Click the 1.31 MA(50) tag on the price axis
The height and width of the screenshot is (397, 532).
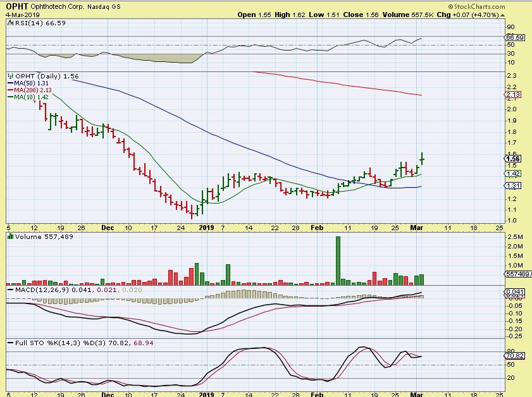click(x=512, y=186)
